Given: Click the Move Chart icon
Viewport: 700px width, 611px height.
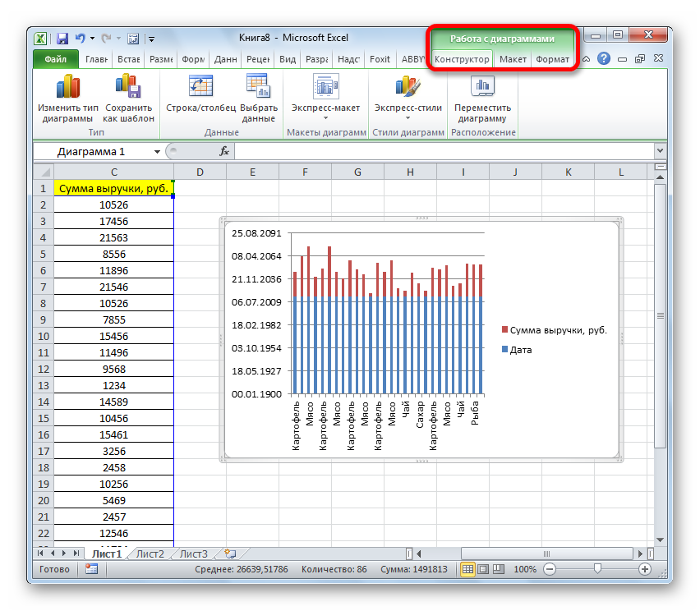Looking at the screenshot, I should point(482,86).
